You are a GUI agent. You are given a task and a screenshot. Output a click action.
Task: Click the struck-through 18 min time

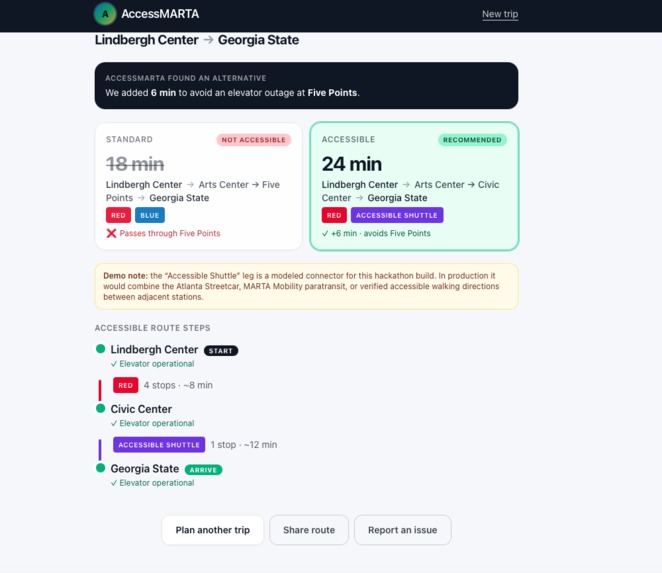pyautogui.click(x=135, y=164)
